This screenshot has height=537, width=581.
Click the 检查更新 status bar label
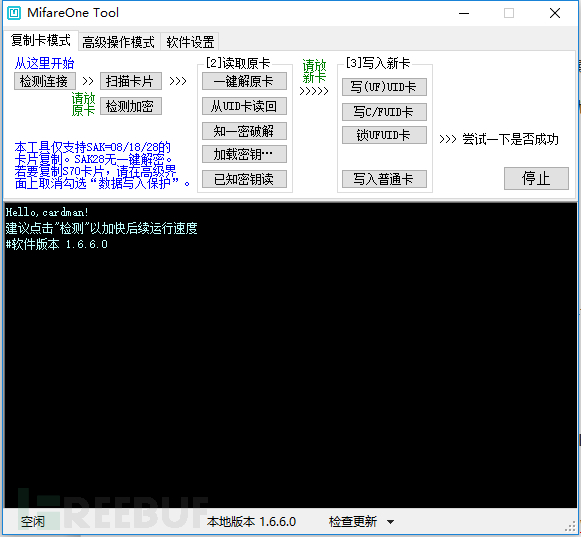click(x=353, y=522)
